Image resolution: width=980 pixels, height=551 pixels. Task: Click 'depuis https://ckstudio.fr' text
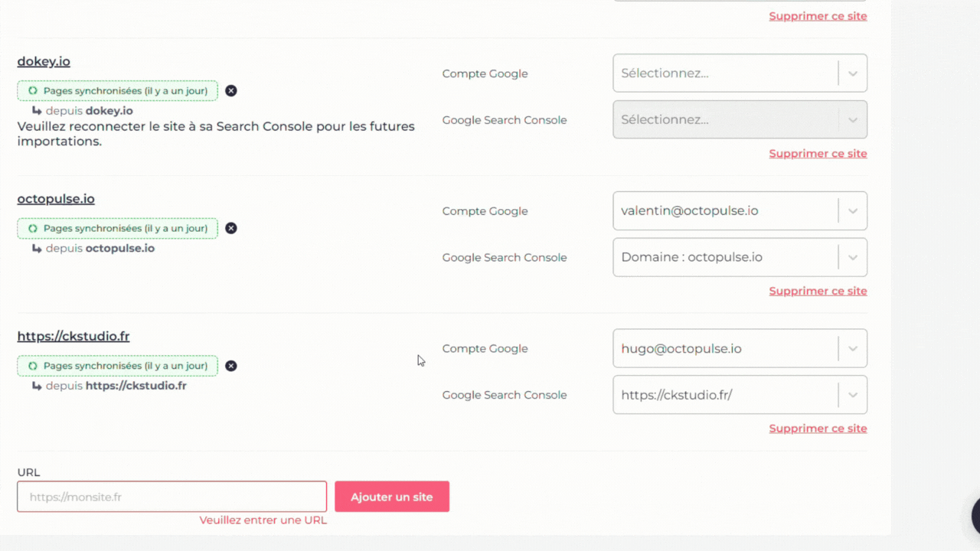click(x=116, y=386)
